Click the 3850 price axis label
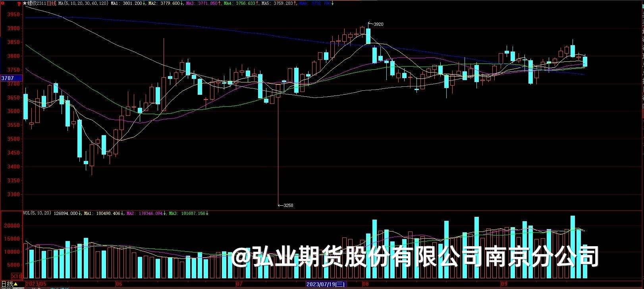Screen dimensions: 644x289 pos(13,42)
